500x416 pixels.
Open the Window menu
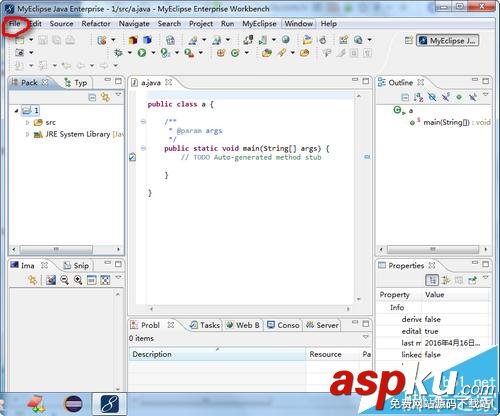299,24
